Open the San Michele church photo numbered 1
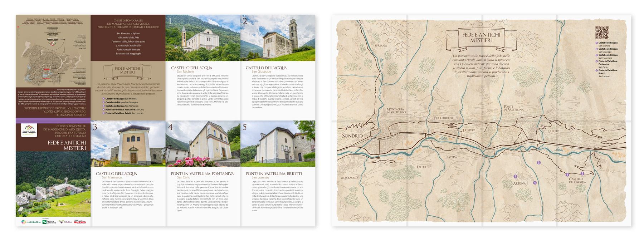The width and height of the screenshot is (644, 241). 203,38
